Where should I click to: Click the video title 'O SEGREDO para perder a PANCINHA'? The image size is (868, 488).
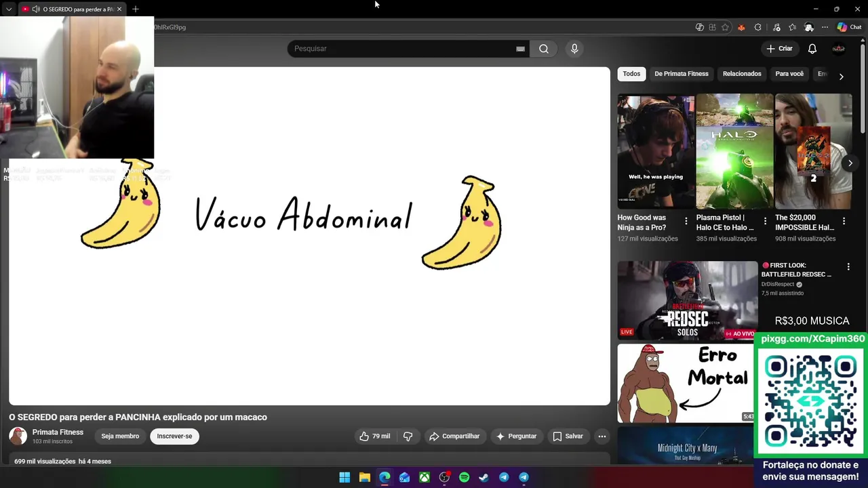click(x=138, y=418)
